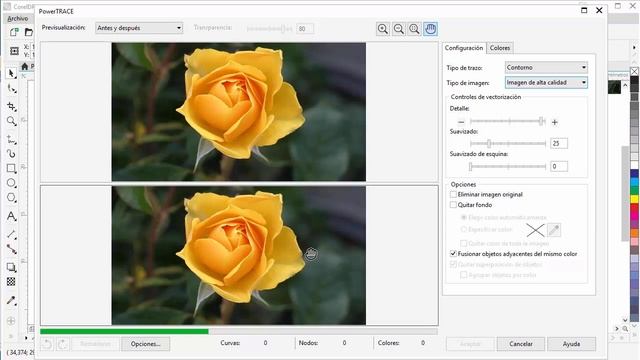Click the plus icon to increase Detalle

point(554,122)
